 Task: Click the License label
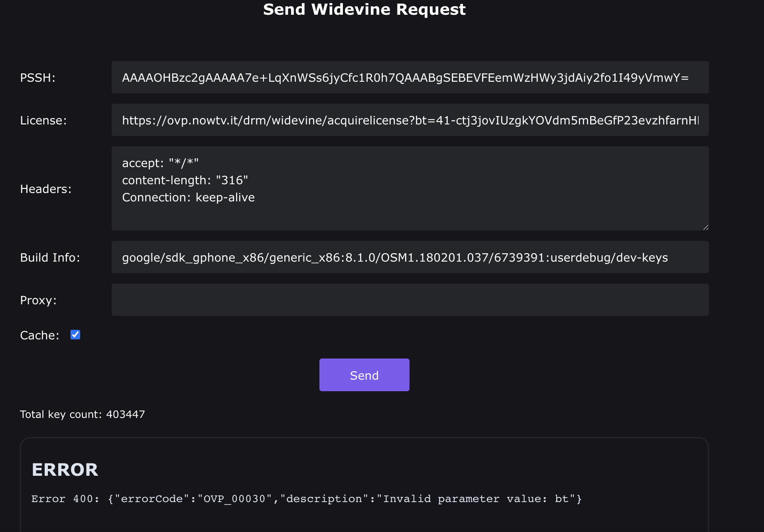coord(43,120)
